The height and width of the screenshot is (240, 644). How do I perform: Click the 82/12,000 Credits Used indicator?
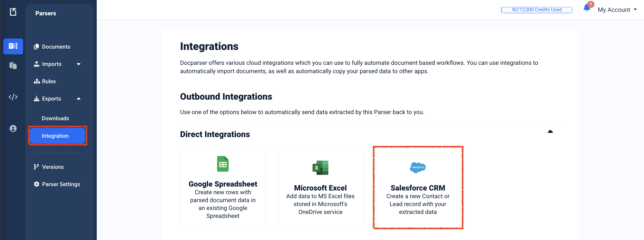click(537, 9)
